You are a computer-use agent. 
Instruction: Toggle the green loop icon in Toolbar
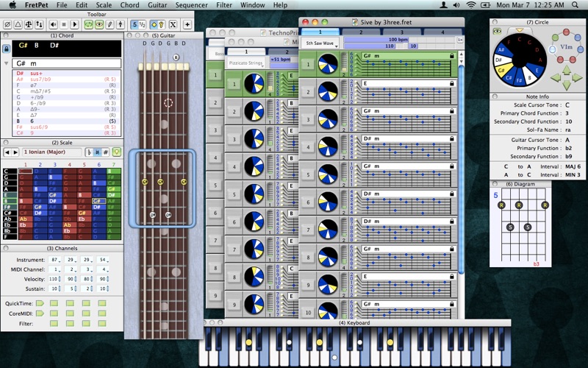coord(88,25)
